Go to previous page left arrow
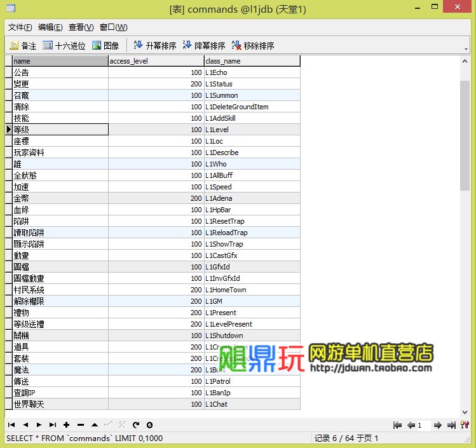This screenshot has width=476, height=448. pos(411,425)
